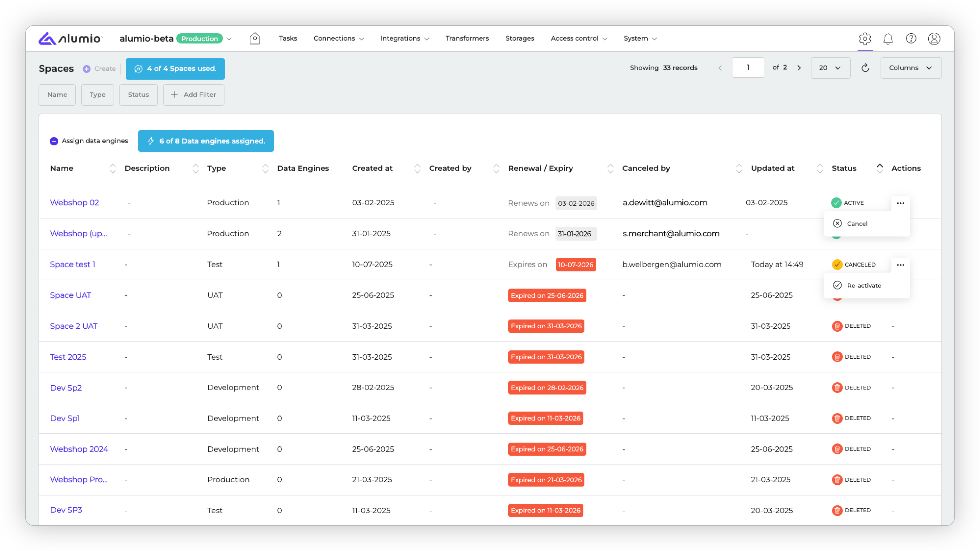Open settings gear icon
This screenshot has height=551, width=980.
(x=865, y=39)
